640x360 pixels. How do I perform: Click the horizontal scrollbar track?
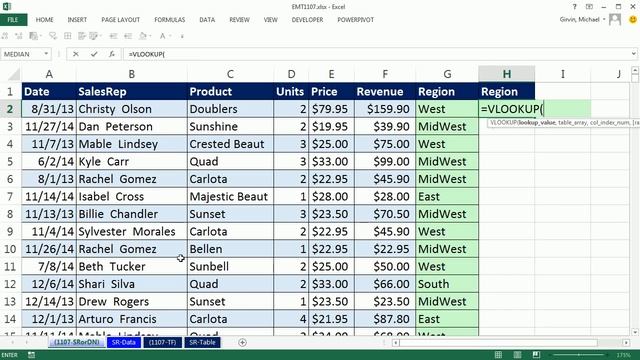tap(510, 342)
